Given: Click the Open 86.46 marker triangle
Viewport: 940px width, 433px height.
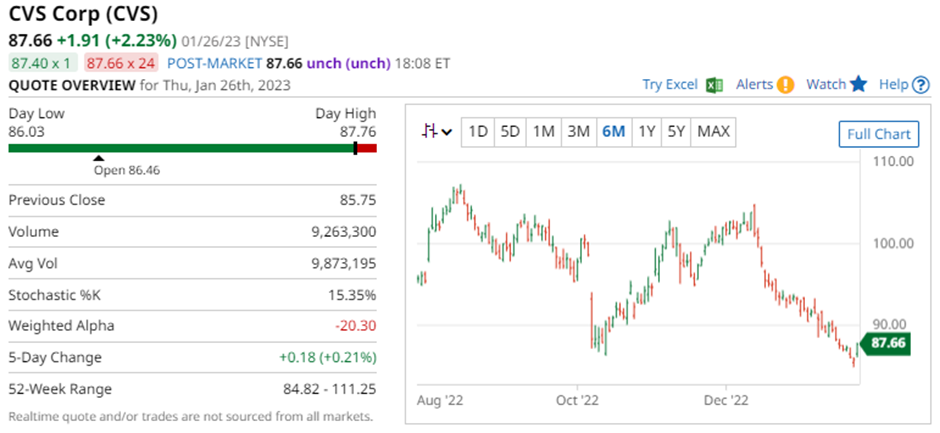Looking at the screenshot, I should (x=98, y=158).
